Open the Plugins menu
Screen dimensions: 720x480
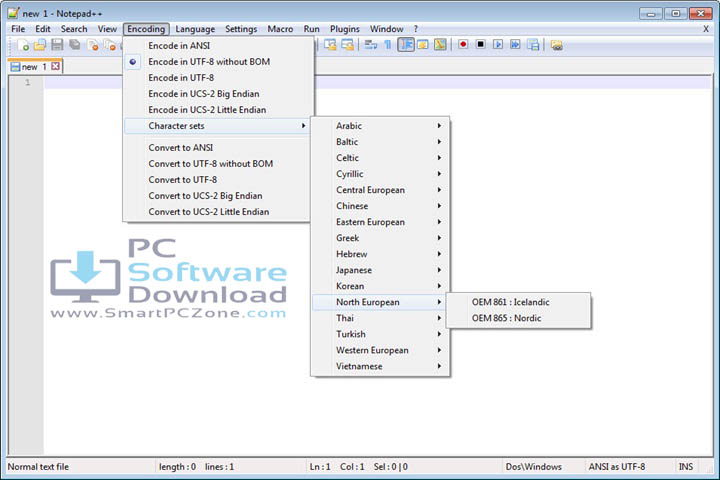pyautogui.click(x=344, y=29)
